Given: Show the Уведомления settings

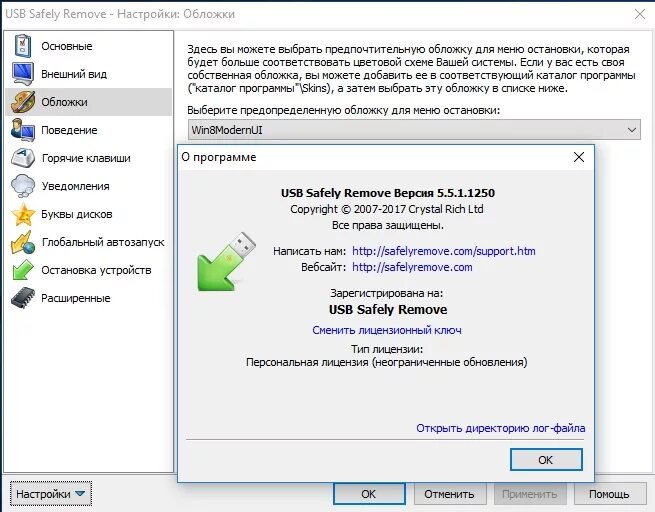Looking at the screenshot, I should [x=76, y=186].
